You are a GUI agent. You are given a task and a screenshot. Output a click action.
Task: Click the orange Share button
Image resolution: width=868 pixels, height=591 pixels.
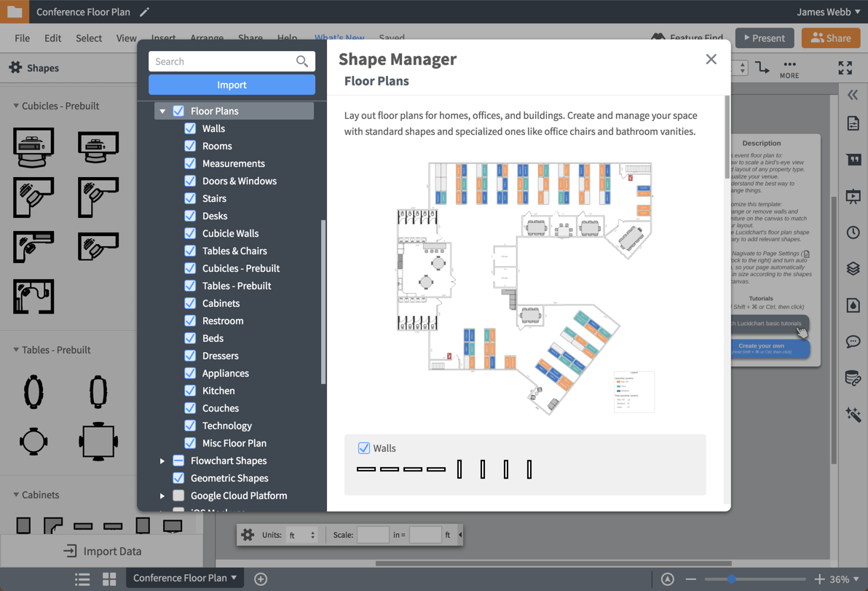pyautogui.click(x=831, y=38)
